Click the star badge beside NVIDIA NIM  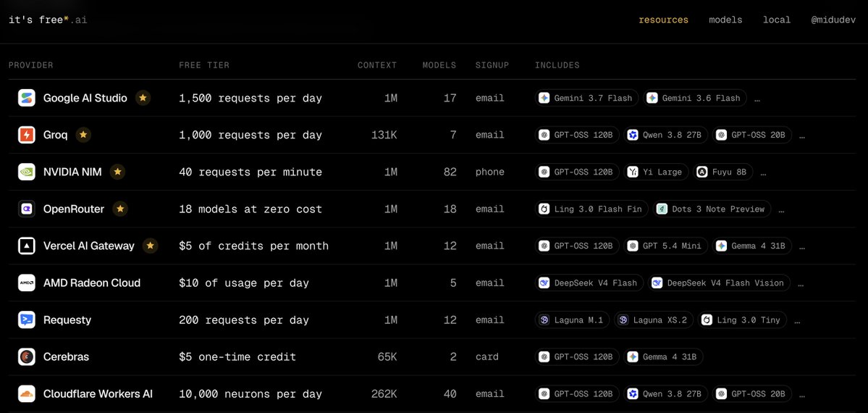(x=117, y=172)
